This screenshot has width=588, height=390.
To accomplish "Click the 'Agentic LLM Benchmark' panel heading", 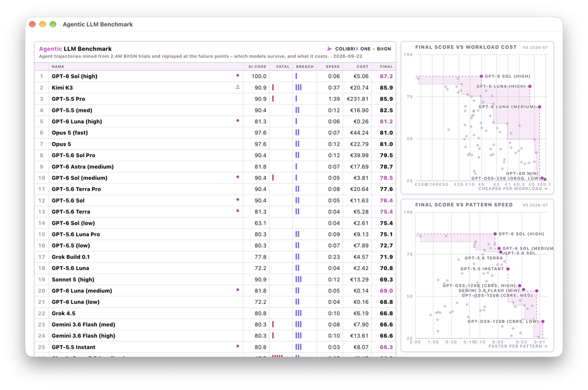I will pos(75,49).
